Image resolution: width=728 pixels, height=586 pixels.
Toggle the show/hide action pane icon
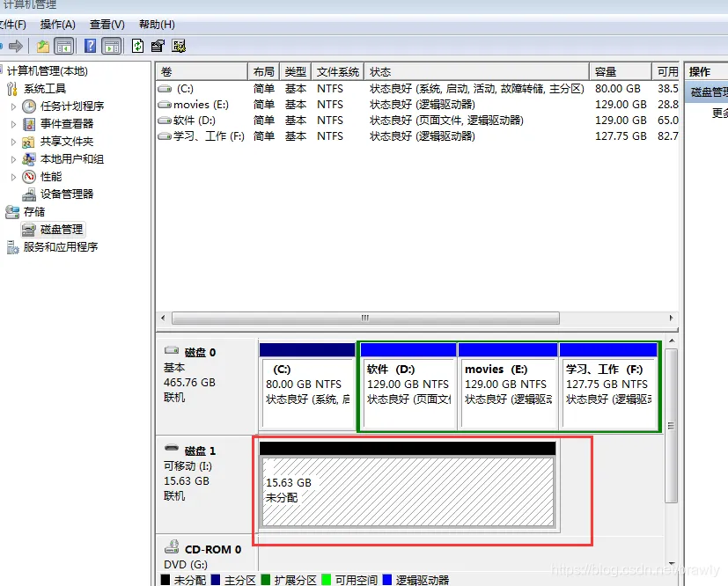(x=112, y=46)
